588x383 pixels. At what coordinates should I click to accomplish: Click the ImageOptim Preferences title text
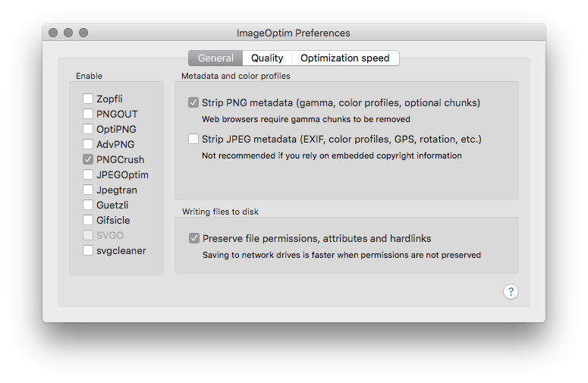294,33
